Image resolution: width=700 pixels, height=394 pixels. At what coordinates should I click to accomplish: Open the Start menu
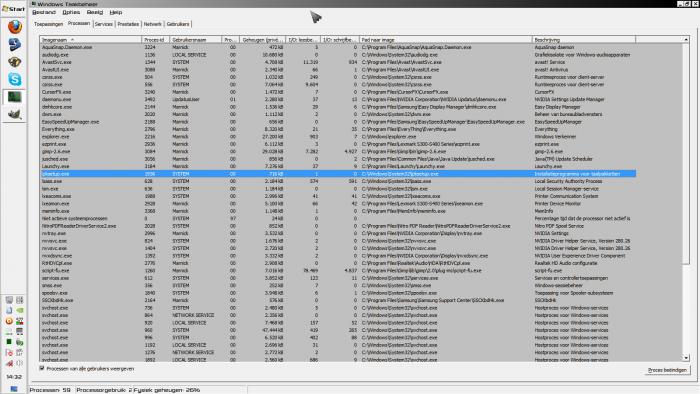(x=13, y=8)
